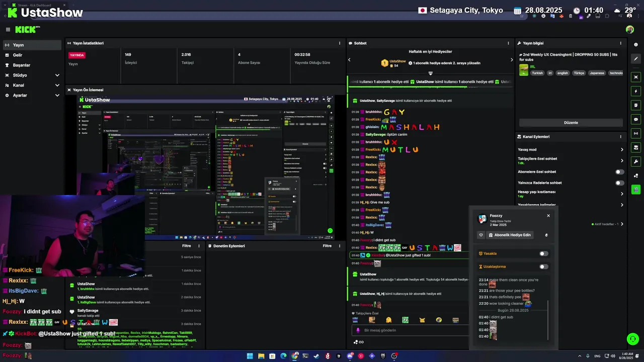
Task: Click the stream preview icon in right rail
Action: click(x=636, y=77)
